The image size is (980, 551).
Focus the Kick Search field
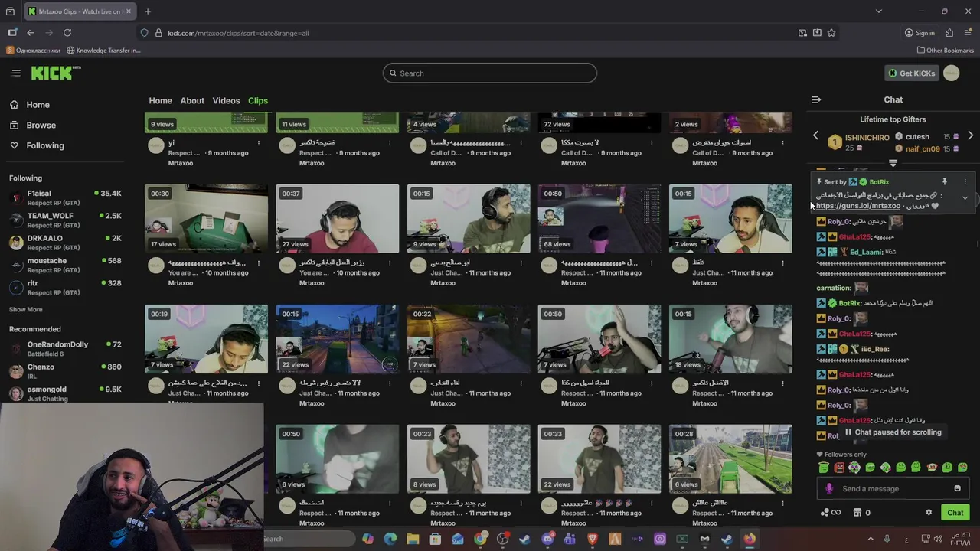point(490,73)
